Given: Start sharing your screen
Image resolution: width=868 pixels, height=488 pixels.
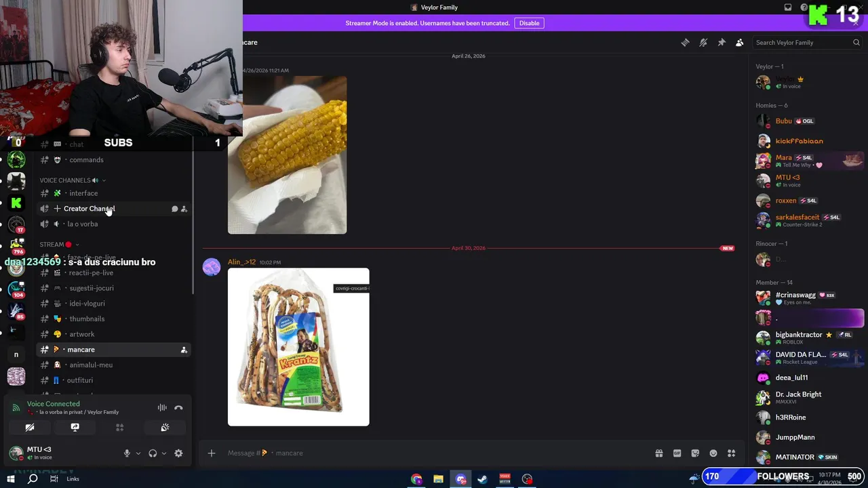Looking at the screenshot, I should (75, 428).
